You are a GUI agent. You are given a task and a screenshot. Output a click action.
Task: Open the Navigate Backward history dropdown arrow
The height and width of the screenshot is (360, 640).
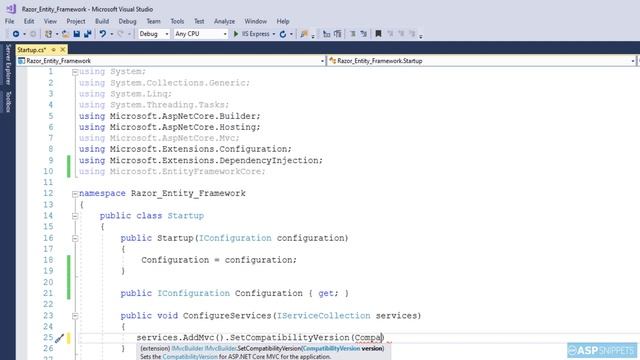point(24,34)
